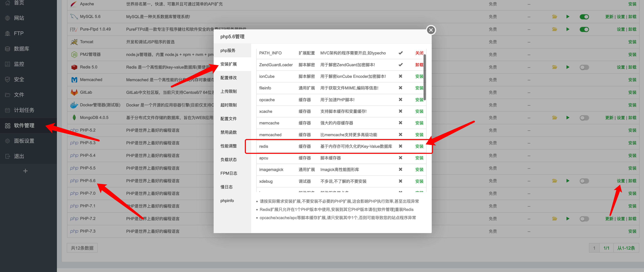The image size is (644, 272).
Task: Open 超时限制 tab in the dialog
Action: click(x=232, y=105)
